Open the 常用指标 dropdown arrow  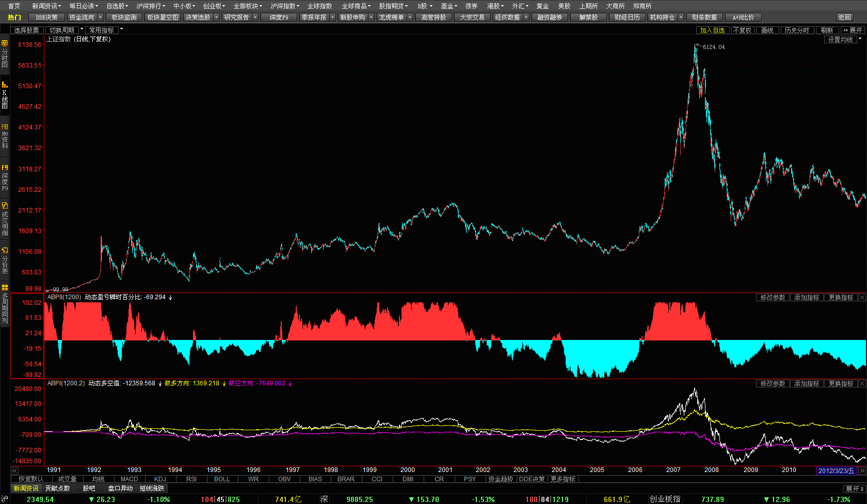coord(121,29)
